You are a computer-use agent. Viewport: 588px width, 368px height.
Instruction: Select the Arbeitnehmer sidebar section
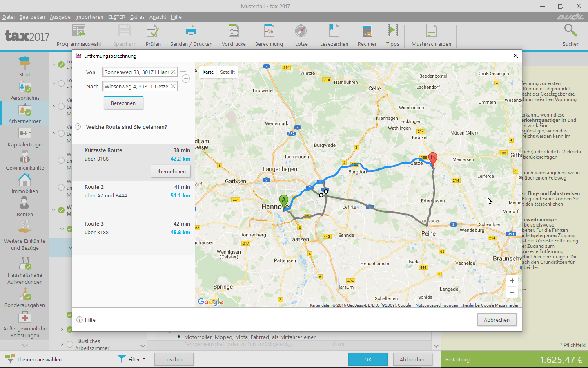coord(25,114)
